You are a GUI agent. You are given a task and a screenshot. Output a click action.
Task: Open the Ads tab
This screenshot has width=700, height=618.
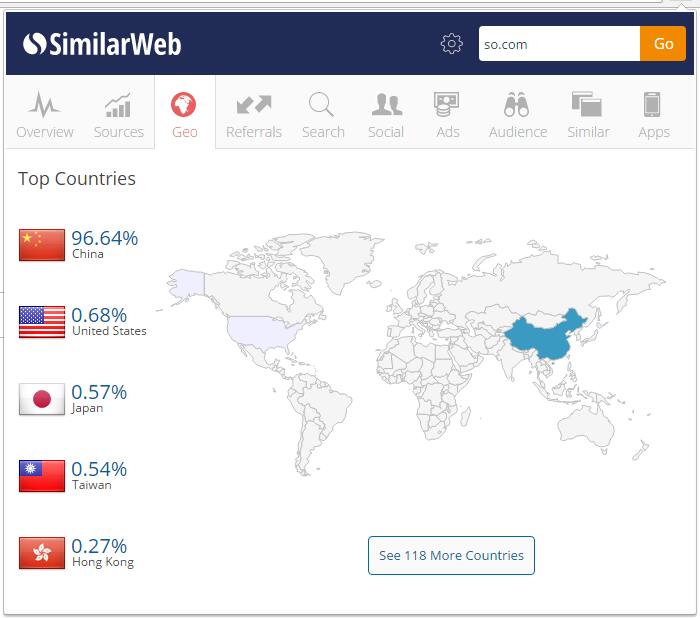pos(447,114)
